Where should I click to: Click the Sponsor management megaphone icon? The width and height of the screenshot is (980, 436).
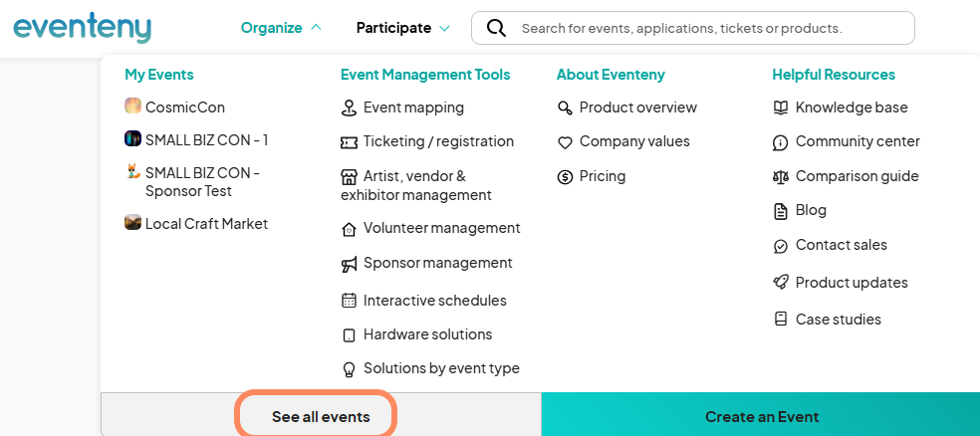click(349, 264)
